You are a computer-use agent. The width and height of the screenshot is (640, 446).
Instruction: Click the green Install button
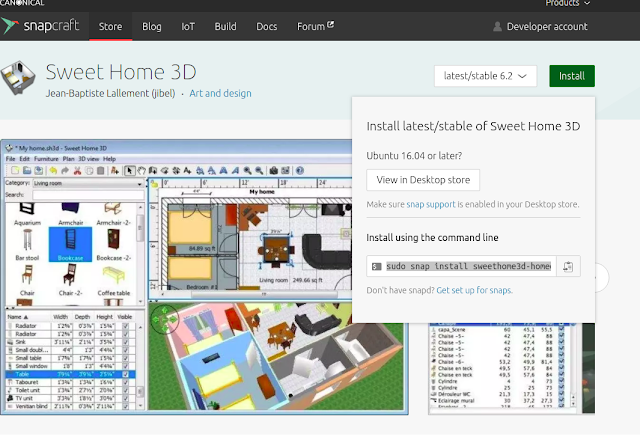(x=572, y=76)
